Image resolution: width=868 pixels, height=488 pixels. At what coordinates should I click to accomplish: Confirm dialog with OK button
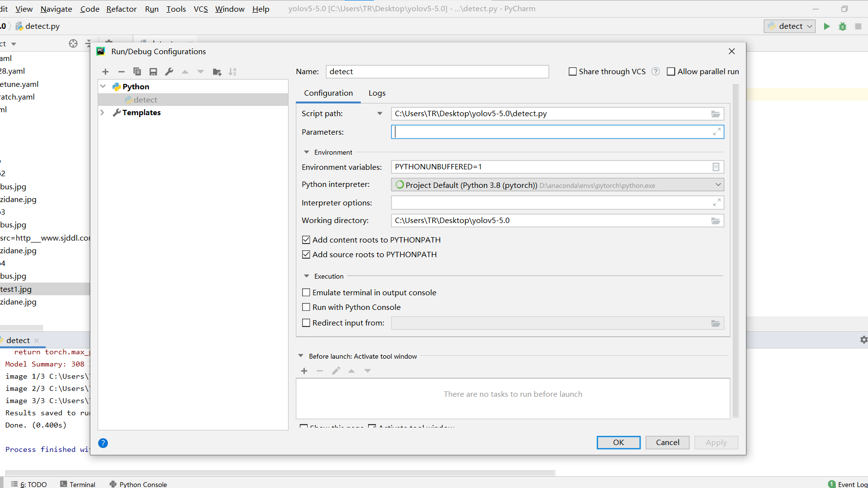tap(619, 443)
